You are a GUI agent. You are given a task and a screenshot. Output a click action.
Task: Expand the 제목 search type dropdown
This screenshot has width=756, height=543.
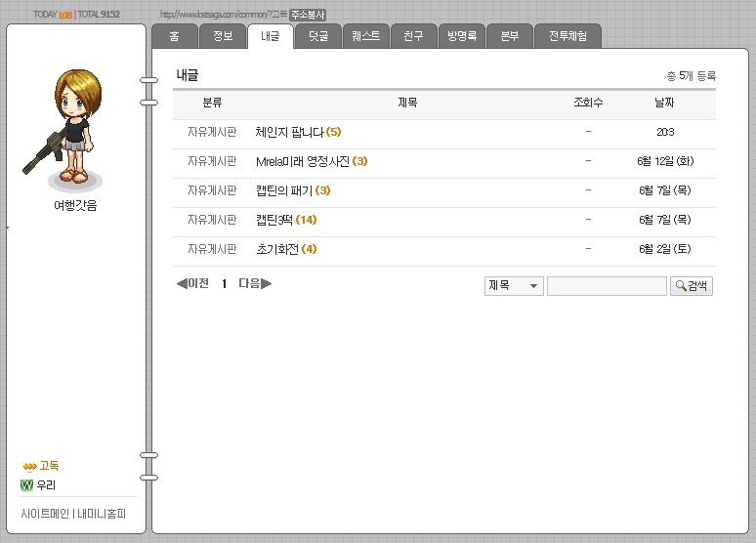pyautogui.click(x=514, y=286)
